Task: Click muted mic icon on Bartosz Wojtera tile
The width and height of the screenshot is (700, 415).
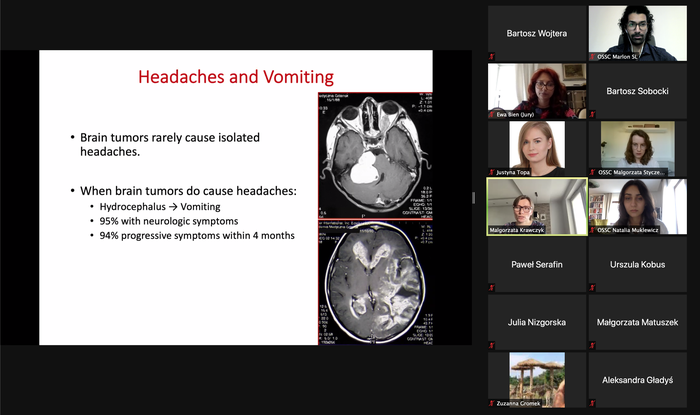Action: (492, 56)
